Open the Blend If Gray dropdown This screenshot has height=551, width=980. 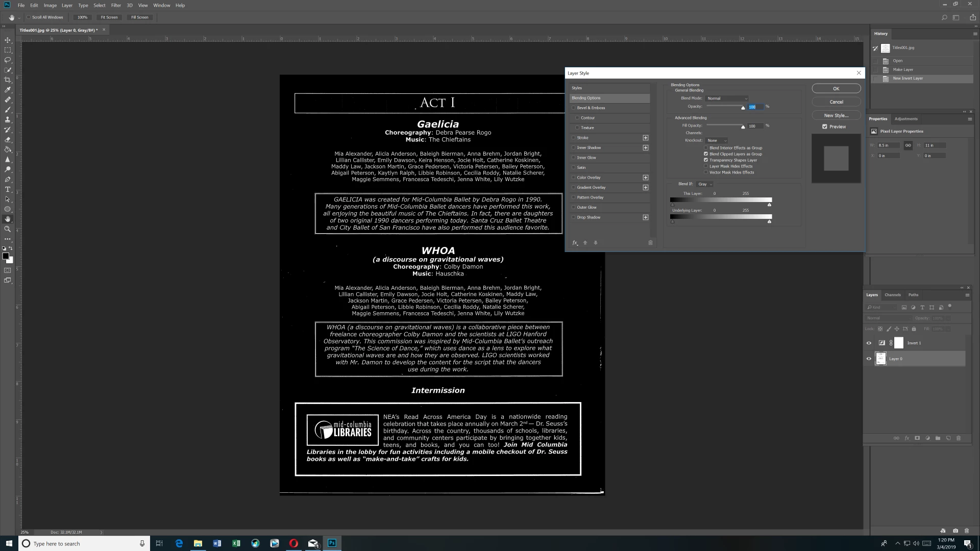click(705, 184)
